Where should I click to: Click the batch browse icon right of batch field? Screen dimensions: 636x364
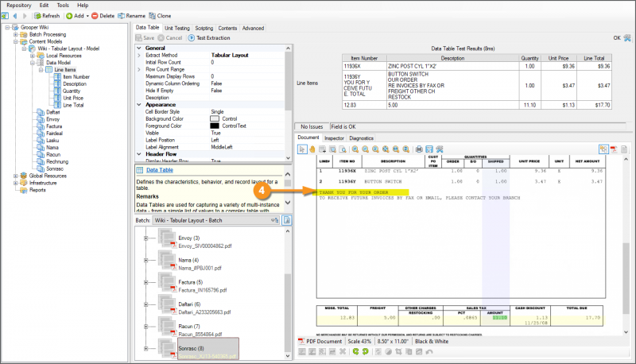tap(287, 220)
